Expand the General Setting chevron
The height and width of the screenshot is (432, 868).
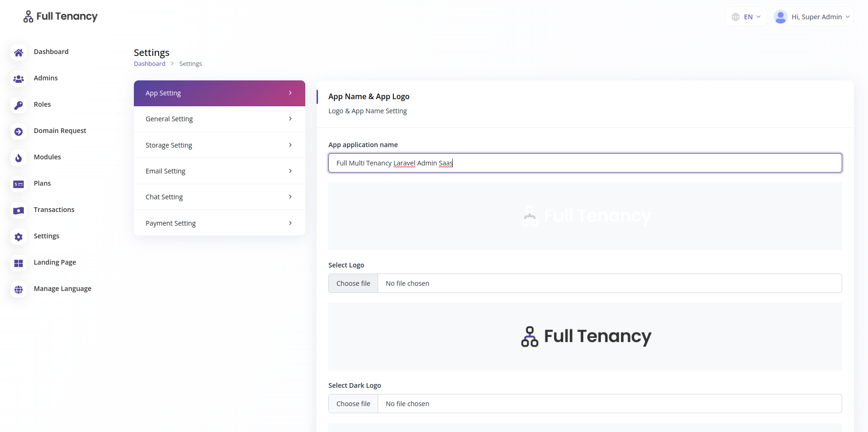click(x=290, y=119)
